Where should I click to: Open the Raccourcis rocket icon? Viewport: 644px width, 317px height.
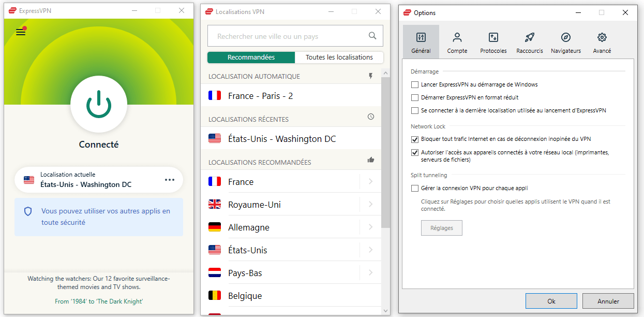[529, 37]
